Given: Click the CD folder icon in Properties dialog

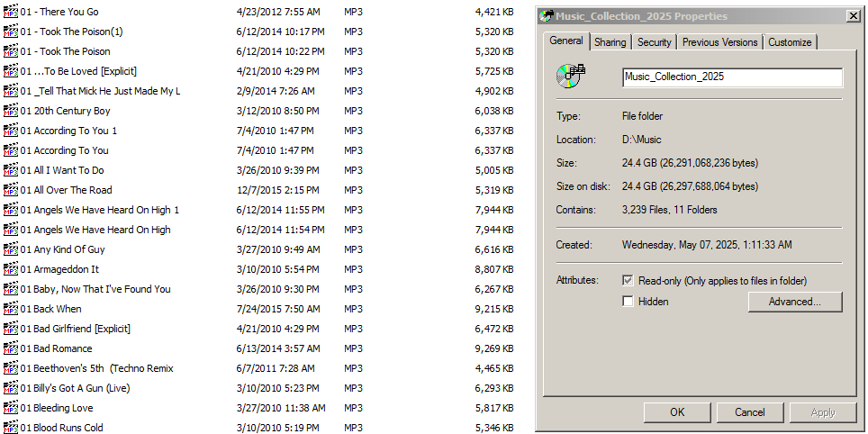Looking at the screenshot, I should click(571, 77).
